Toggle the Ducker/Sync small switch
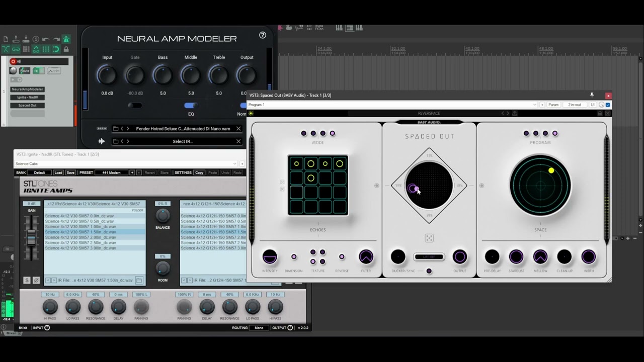The width and height of the screenshot is (644, 362). pos(429,271)
